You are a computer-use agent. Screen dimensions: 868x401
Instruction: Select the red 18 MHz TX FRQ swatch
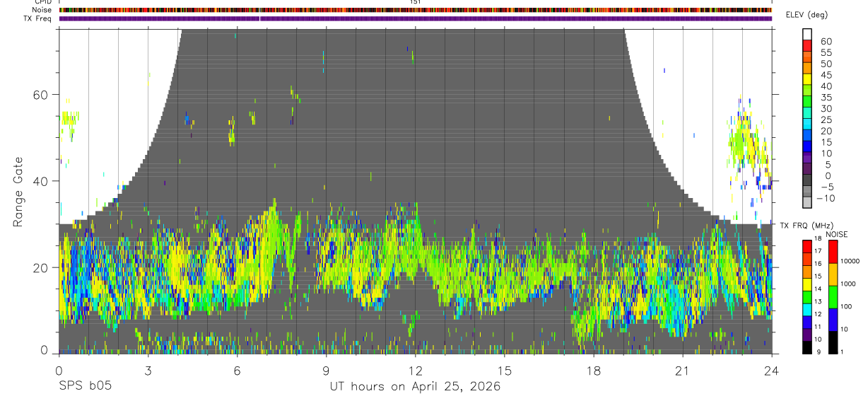pyautogui.click(x=807, y=245)
